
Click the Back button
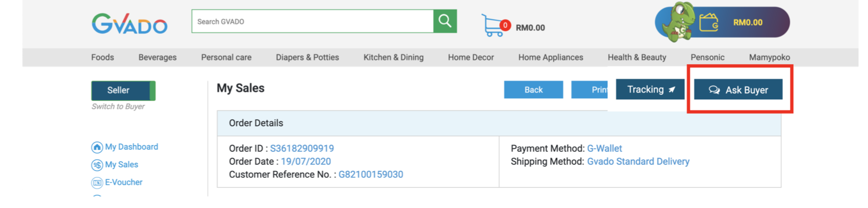click(533, 90)
